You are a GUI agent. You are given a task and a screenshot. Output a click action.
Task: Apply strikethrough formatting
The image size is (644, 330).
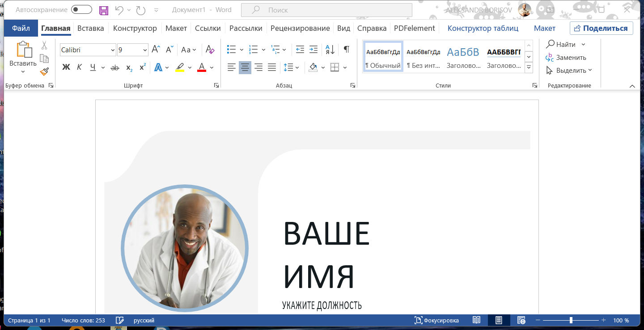pos(115,67)
